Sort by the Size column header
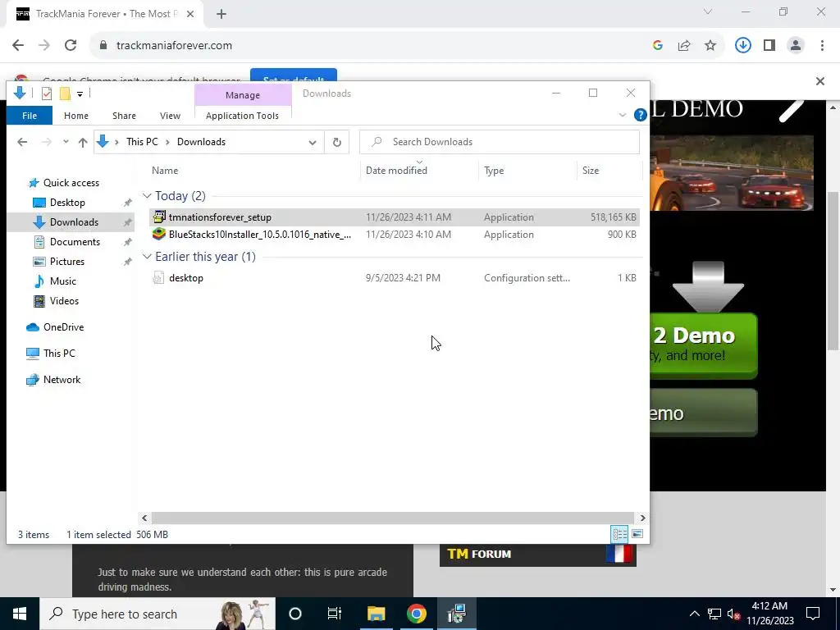 click(591, 171)
